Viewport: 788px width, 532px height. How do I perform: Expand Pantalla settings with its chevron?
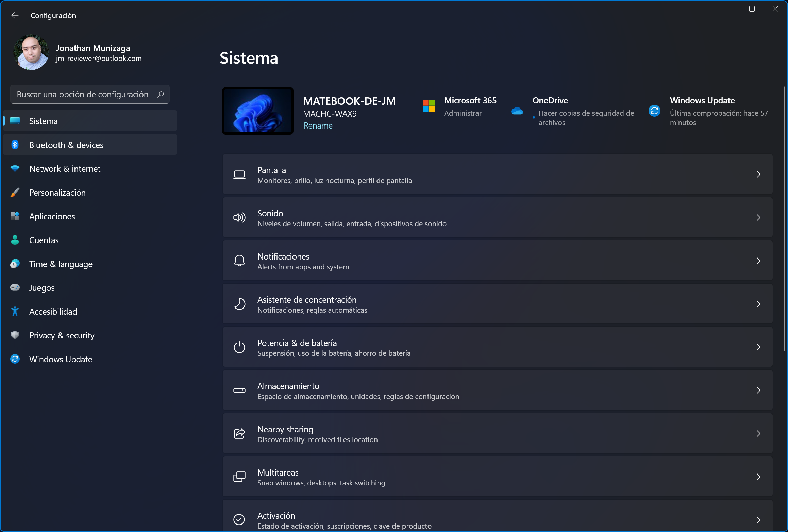[758, 174]
